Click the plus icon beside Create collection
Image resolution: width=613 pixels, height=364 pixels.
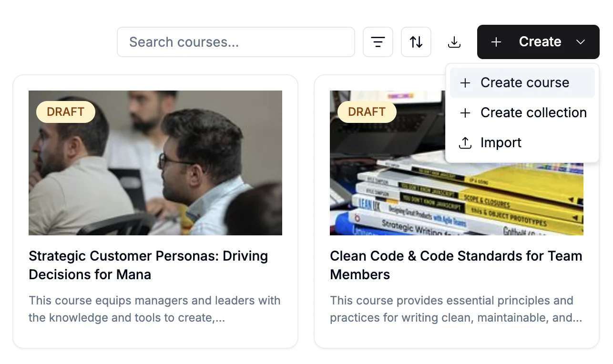click(465, 113)
